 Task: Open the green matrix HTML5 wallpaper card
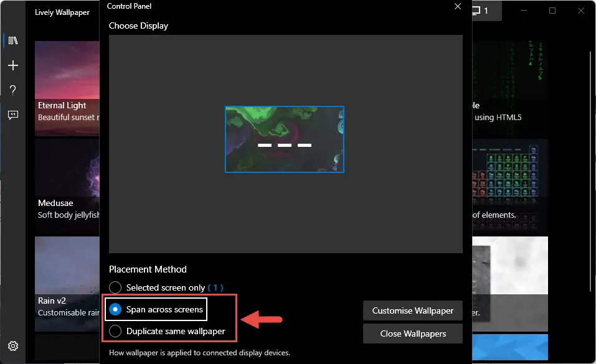pyautogui.click(x=509, y=88)
